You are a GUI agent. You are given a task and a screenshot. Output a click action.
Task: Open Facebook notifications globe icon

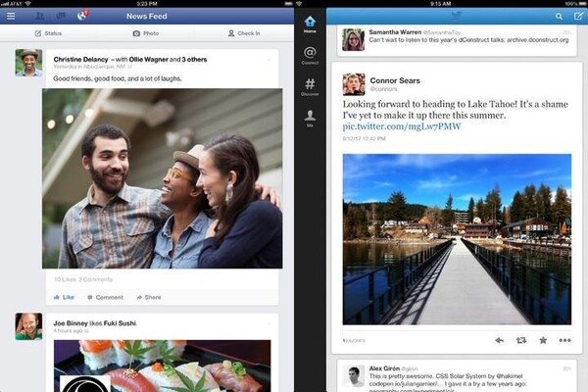tap(82, 16)
